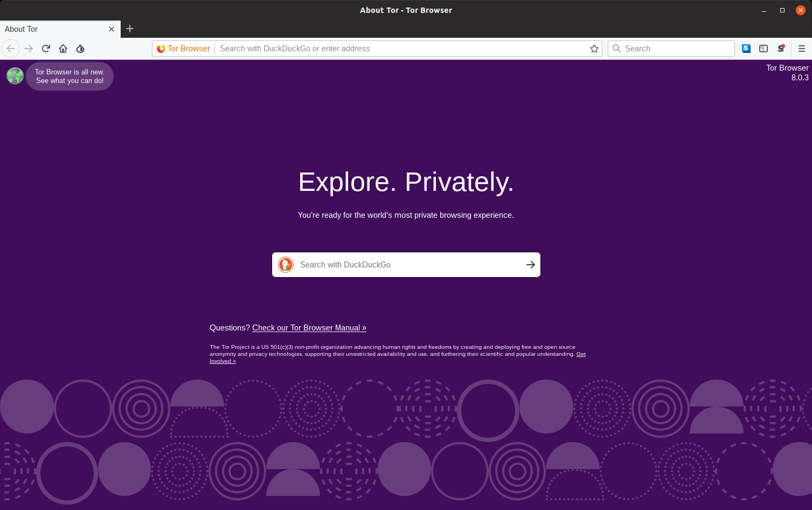The height and width of the screenshot is (510, 812).
Task: Open the NoScript extension menu
Action: coord(80,49)
